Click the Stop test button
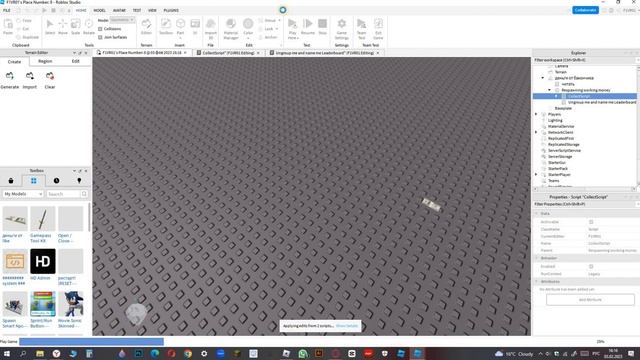The width and height of the screenshot is (640, 360). pyautogui.click(x=322, y=27)
